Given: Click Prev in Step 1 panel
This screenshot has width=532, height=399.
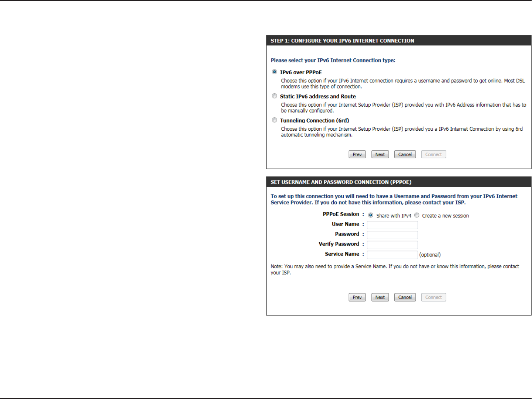Looking at the screenshot, I should (x=357, y=154).
